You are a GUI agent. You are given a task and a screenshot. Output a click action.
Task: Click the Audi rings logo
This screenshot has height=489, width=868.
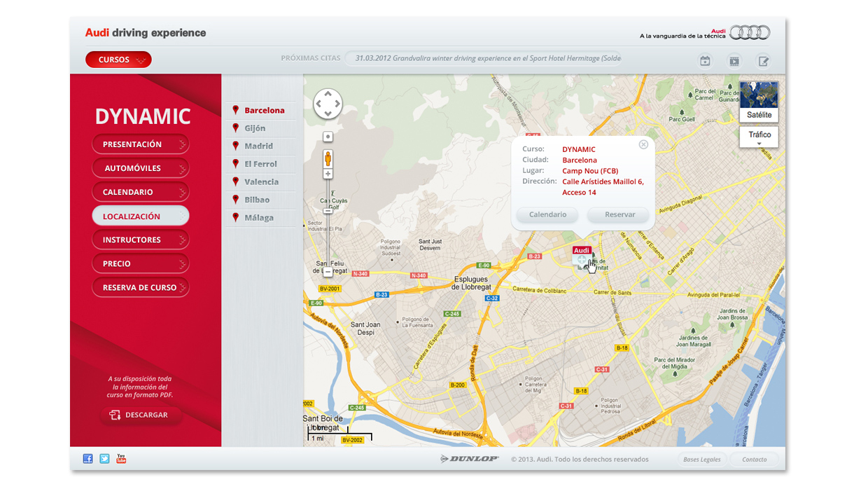(750, 32)
